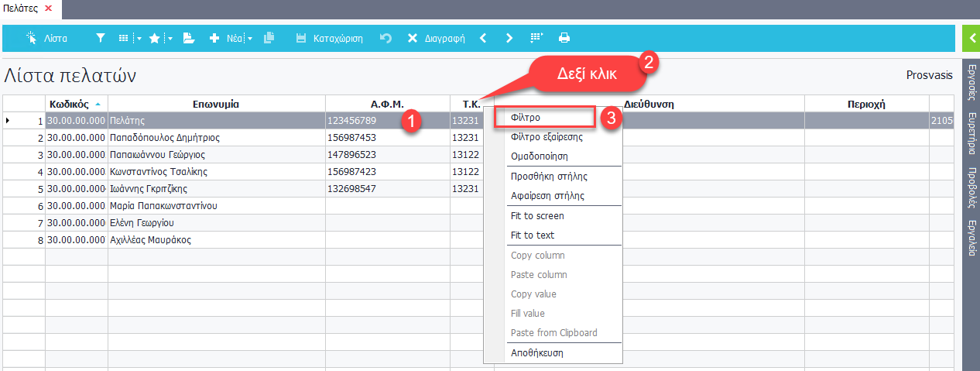The height and width of the screenshot is (371, 980).
Task: Click the undo arrow icon
Action: (x=385, y=38)
